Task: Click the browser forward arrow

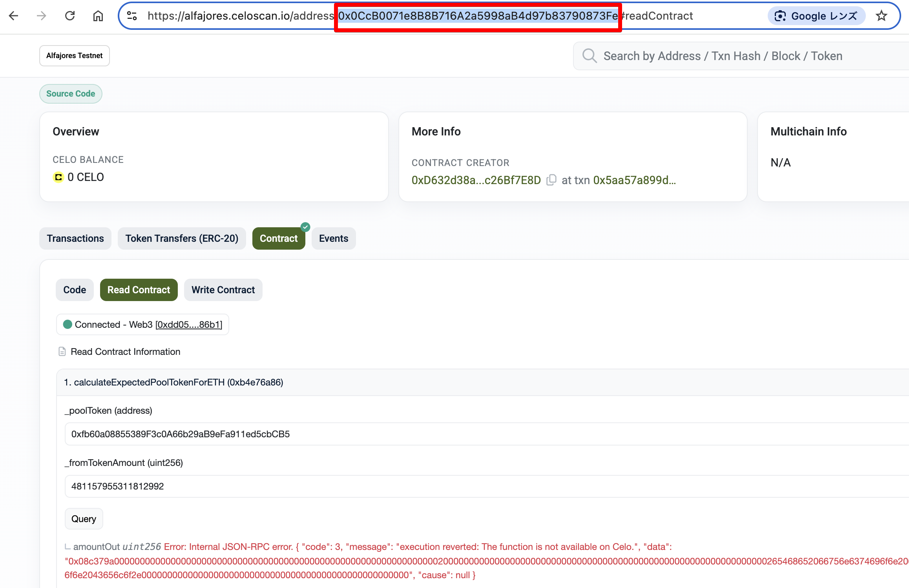Action: [42, 16]
